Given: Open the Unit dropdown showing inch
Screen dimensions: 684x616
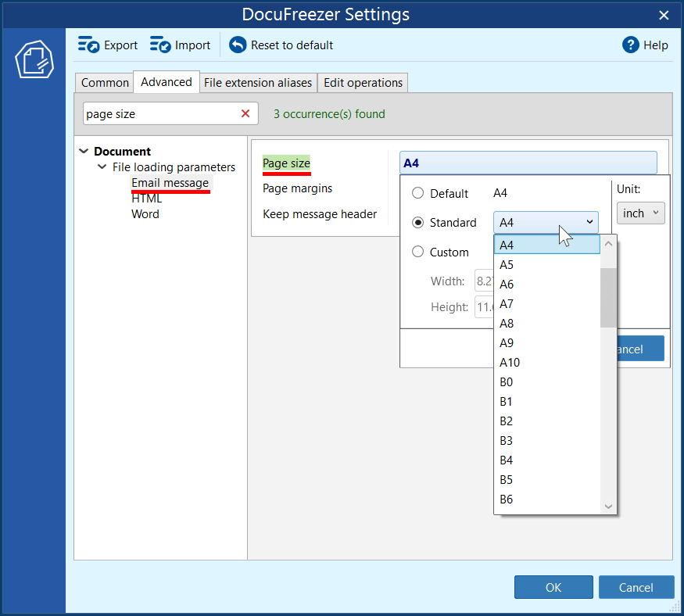Looking at the screenshot, I should tap(640, 212).
